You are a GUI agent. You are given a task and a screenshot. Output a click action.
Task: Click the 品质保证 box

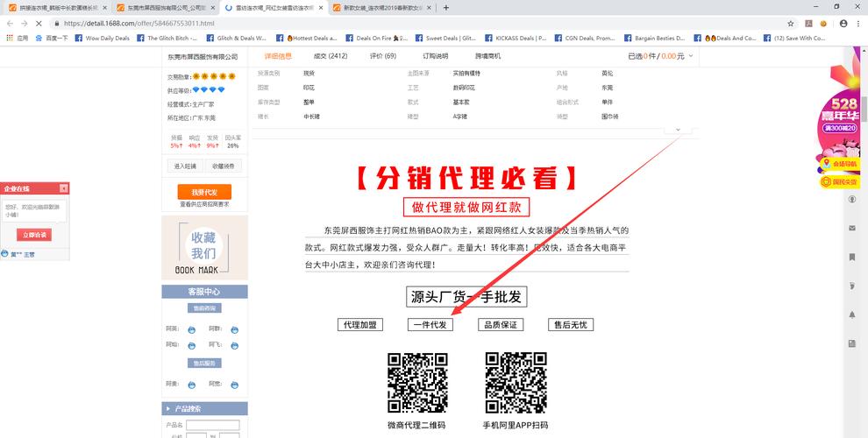click(501, 325)
